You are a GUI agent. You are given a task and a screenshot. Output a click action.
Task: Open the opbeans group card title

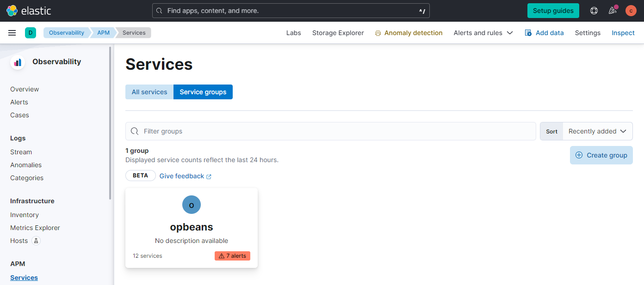[x=192, y=227]
